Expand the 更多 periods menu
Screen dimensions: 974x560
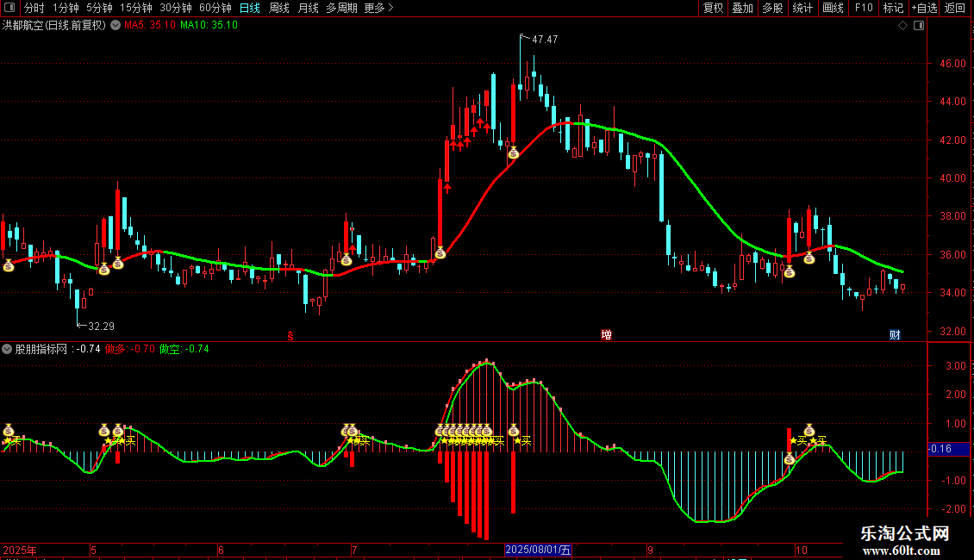[378, 8]
